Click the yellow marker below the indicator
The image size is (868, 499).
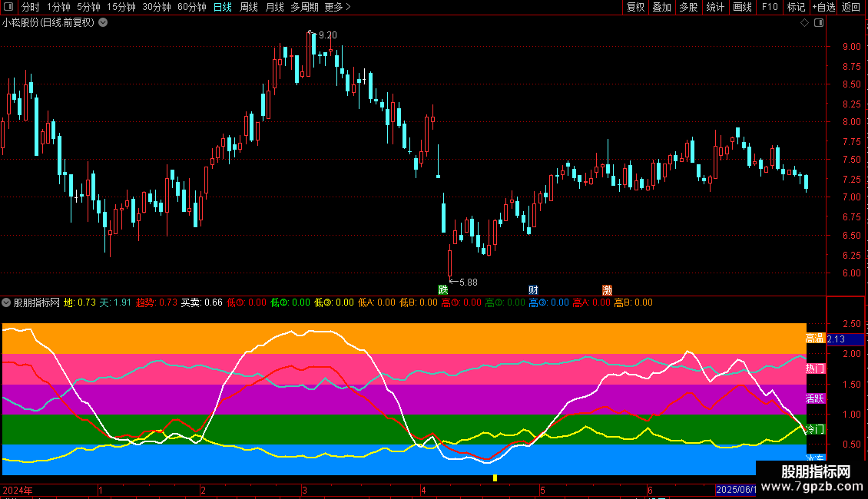[x=495, y=478]
